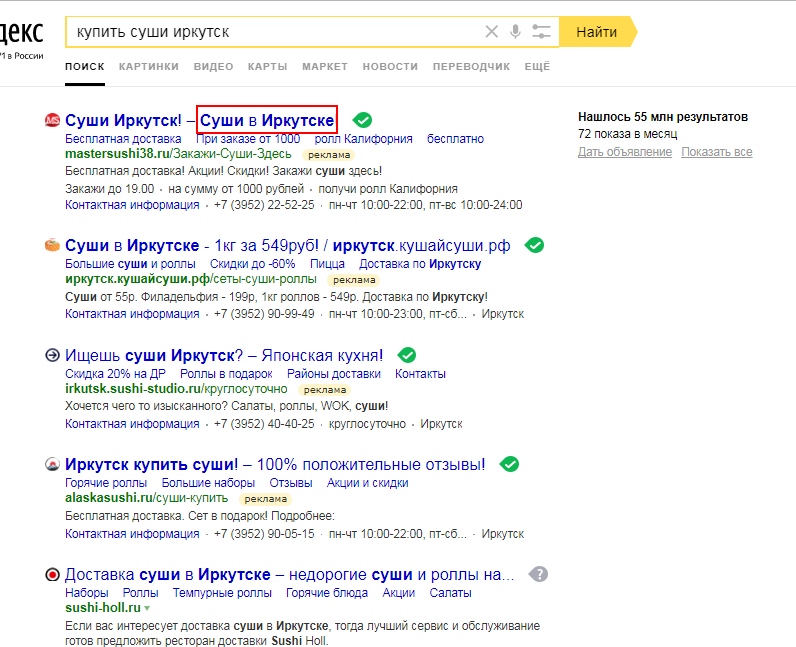The width and height of the screenshot is (796, 647).
Task: Open Доставка по Иркутску sitelink
Action: [x=420, y=264]
